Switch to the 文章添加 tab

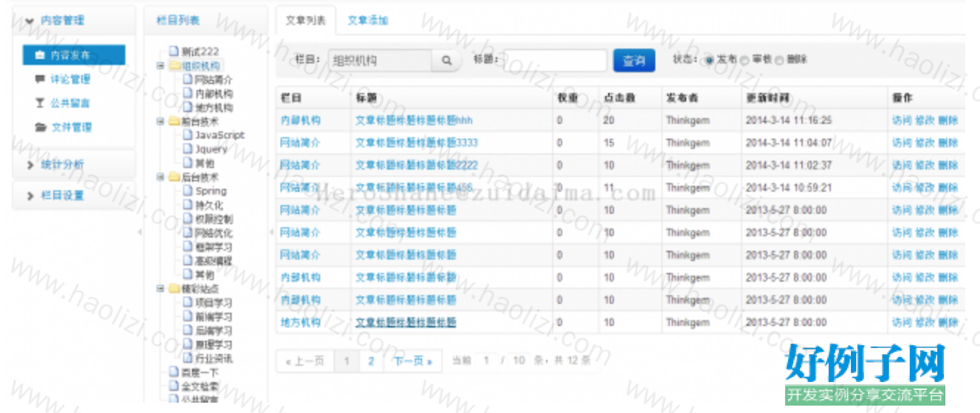click(x=367, y=21)
